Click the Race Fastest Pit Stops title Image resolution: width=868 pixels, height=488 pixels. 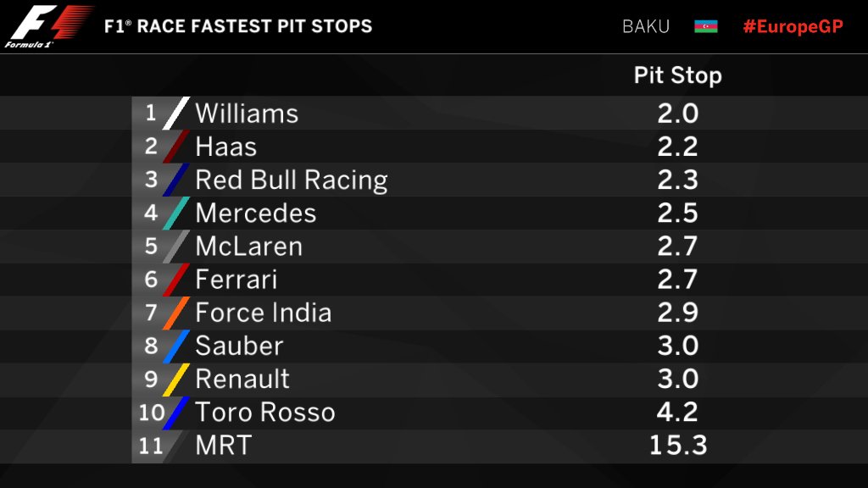point(238,26)
